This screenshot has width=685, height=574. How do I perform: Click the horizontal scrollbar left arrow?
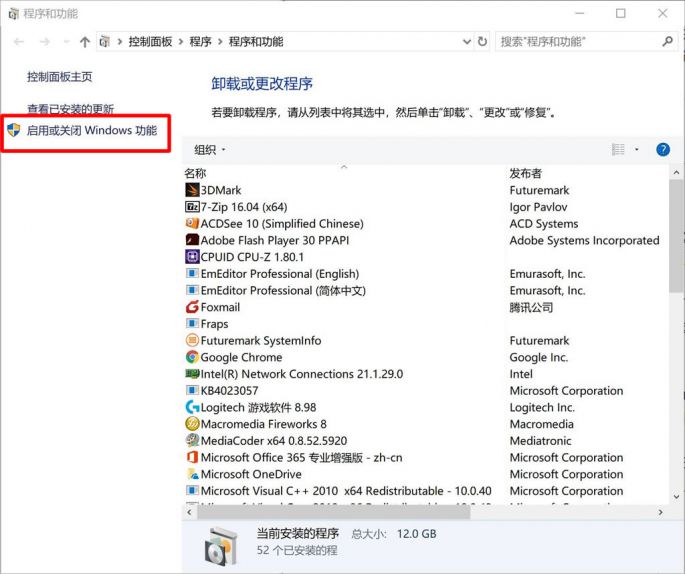point(189,512)
